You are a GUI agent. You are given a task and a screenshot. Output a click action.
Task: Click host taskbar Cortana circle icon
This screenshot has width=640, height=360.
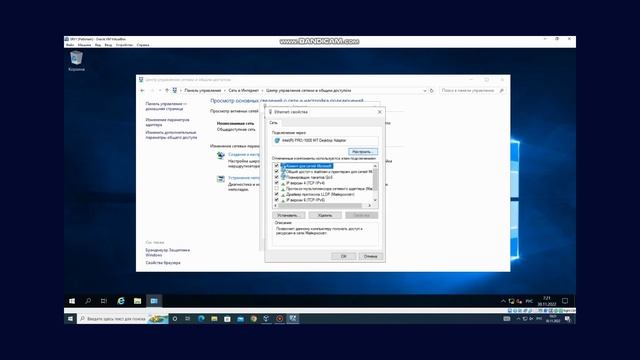click(175, 319)
